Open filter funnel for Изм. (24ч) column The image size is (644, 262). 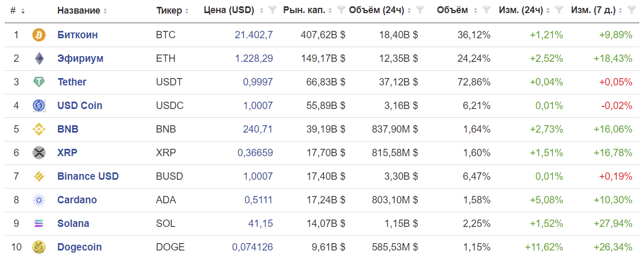click(559, 10)
